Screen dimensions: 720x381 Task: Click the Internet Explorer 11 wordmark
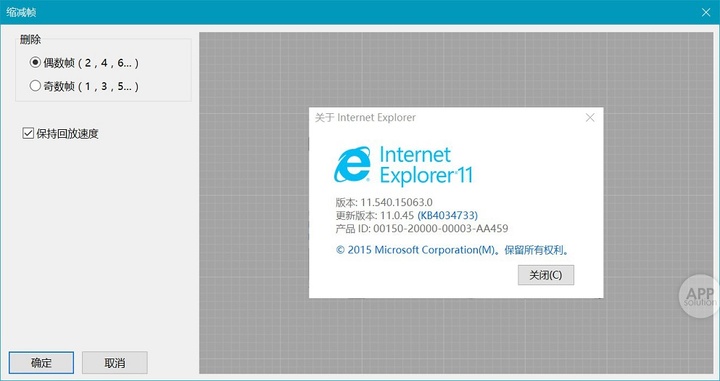click(426, 165)
